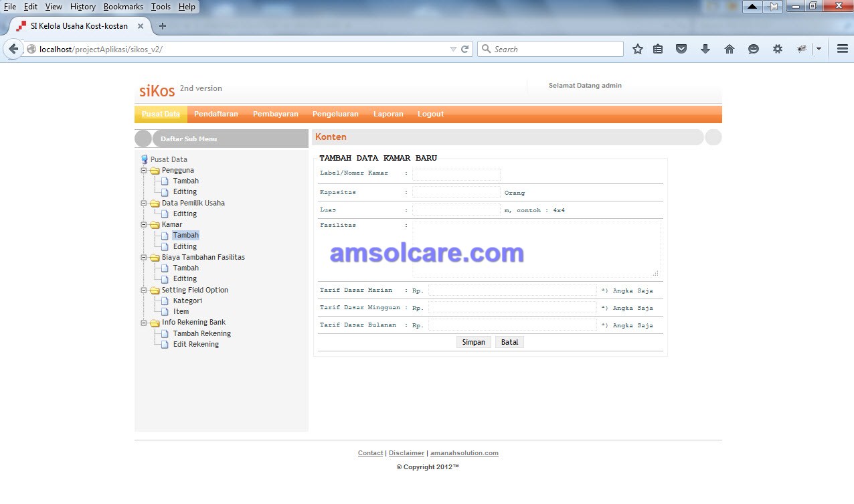Collapse the Biaya Tambahan Fasilitas node
Image resolution: width=854 pixels, height=504 pixels.
click(144, 258)
